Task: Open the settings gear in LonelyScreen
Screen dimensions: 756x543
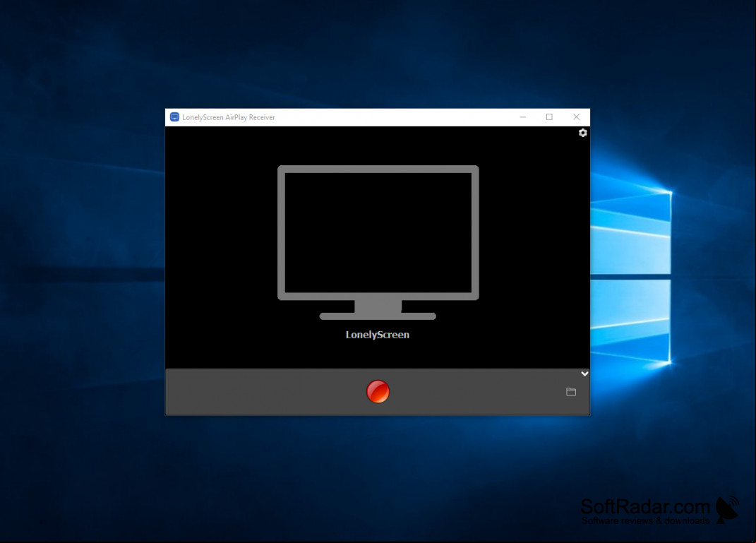Action: click(583, 133)
